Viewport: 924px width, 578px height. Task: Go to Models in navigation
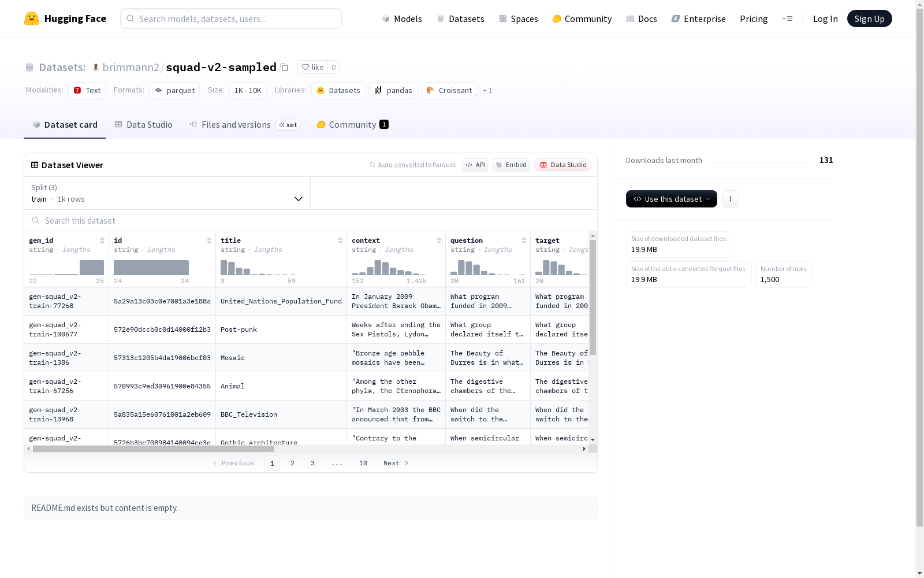coord(402,18)
